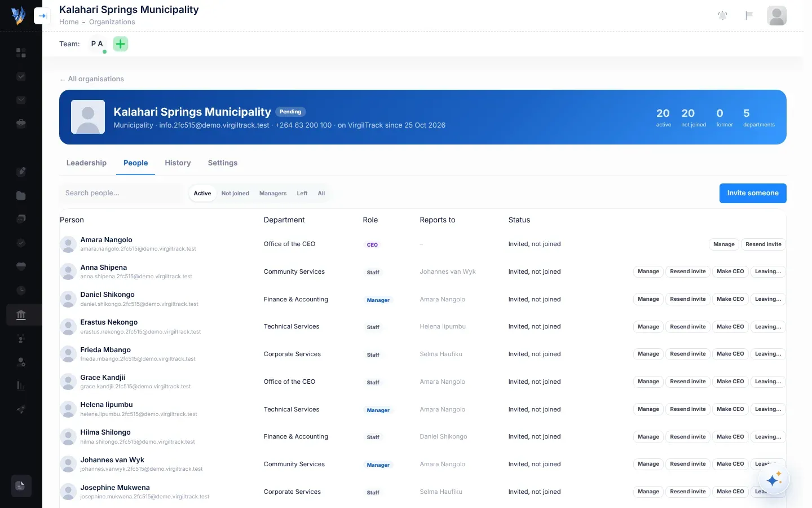The image size is (812, 508).
Task: Open the sparkle AI assistant floating button
Action: click(x=774, y=480)
